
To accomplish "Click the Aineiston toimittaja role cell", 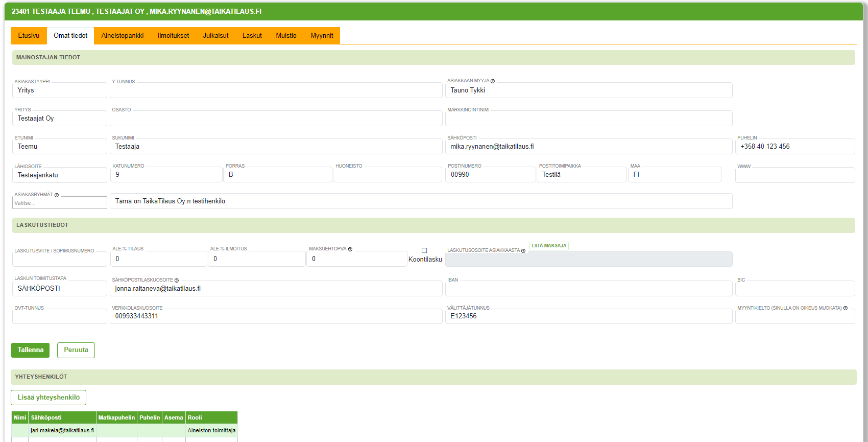I will click(x=211, y=431).
